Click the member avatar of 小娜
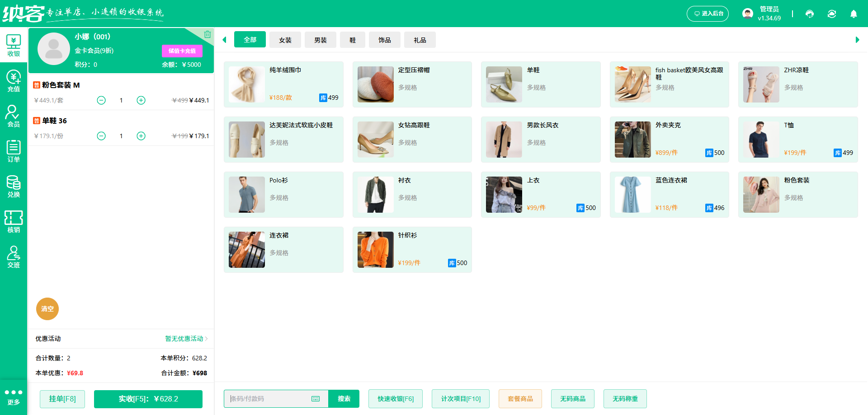This screenshot has height=415, width=868. 53,49
